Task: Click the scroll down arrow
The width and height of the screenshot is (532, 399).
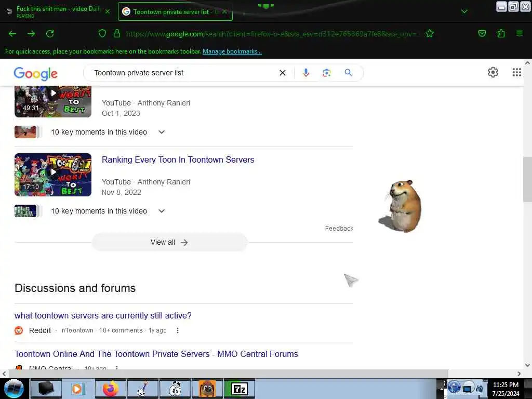Action: click(527, 366)
